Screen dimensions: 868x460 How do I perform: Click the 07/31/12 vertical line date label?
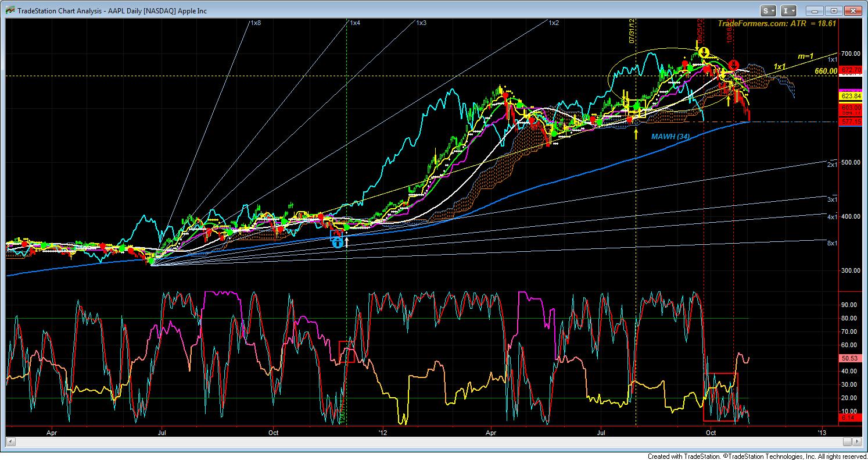coord(631,30)
